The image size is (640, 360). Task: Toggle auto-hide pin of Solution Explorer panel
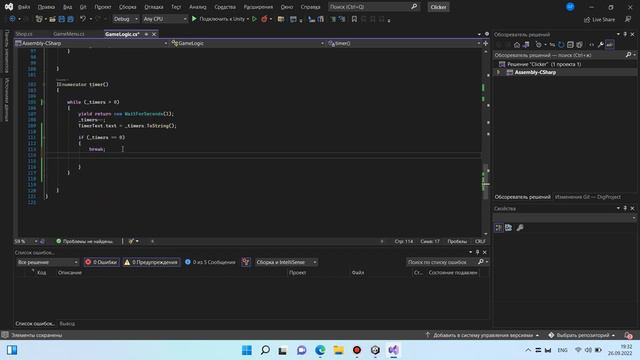(625, 34)
